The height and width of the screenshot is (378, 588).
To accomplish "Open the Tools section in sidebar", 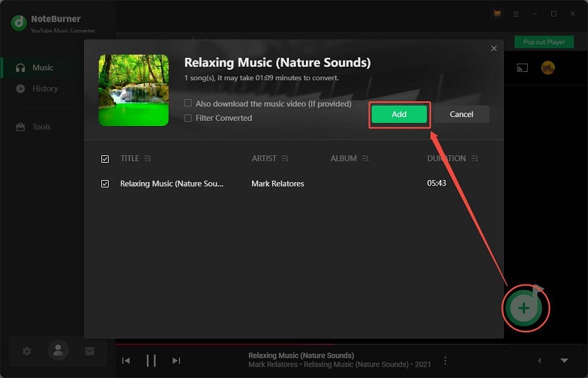I will click(x=33, y=127).
